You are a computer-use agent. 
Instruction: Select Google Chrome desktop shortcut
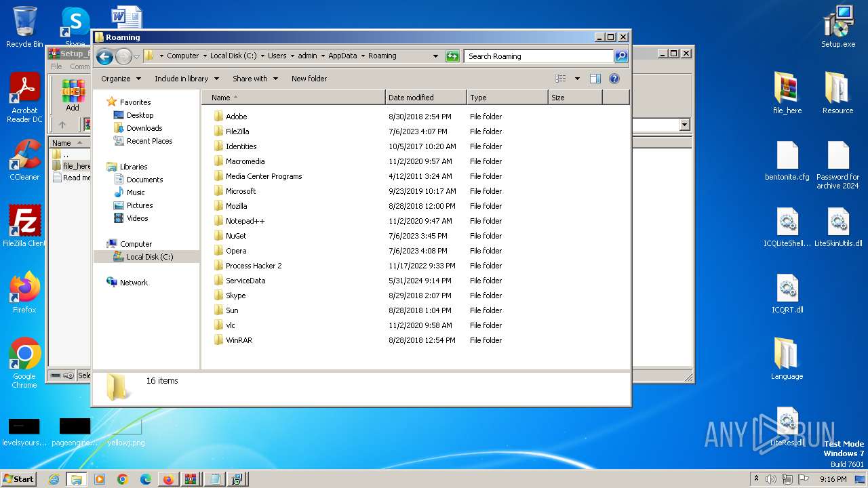click(24, 363)
